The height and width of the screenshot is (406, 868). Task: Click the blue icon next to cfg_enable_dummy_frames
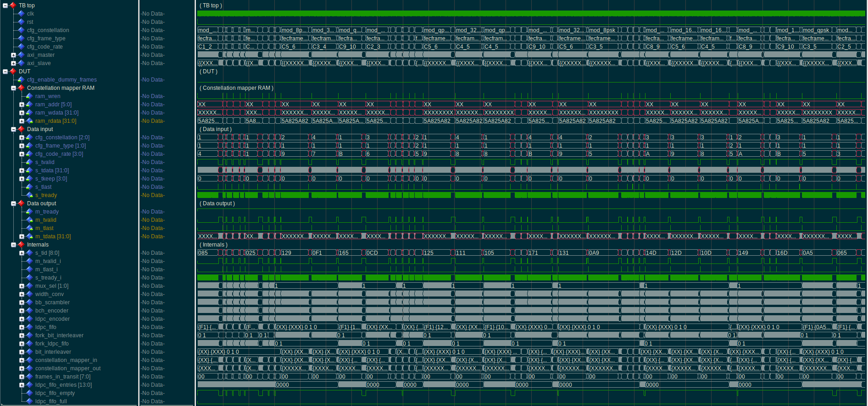pyautogui.click(x=21, y=80)
